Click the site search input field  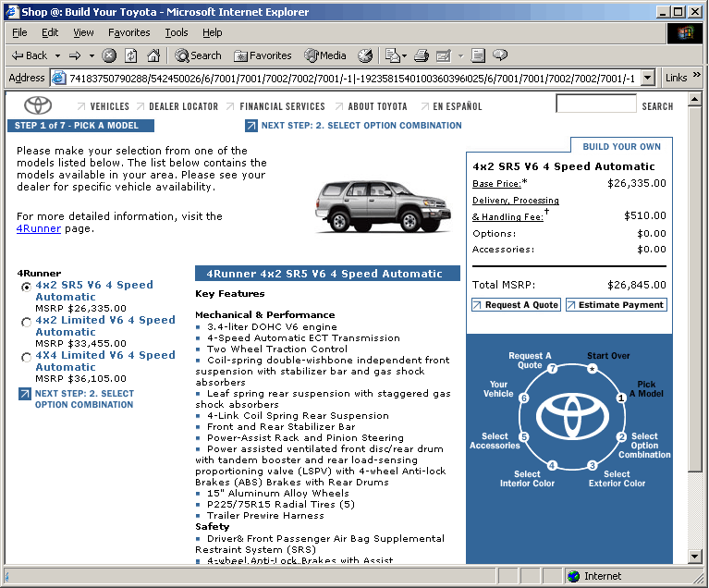click(596, 104)
